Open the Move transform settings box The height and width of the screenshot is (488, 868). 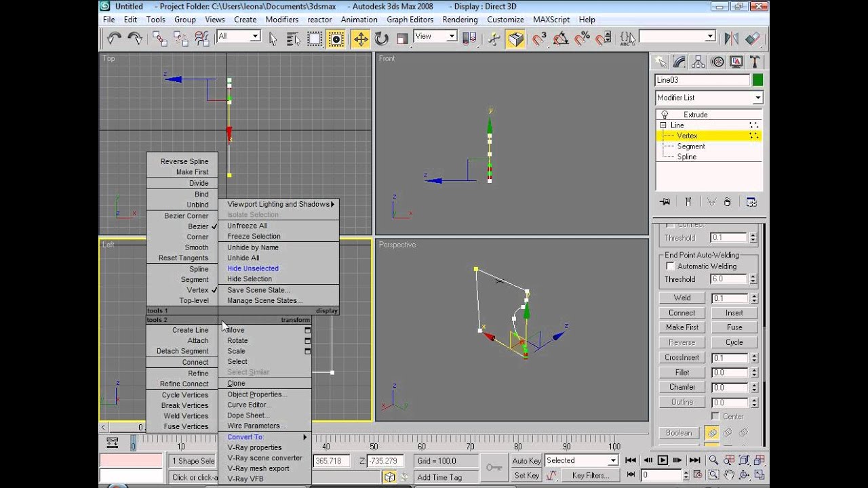(307, 330)
